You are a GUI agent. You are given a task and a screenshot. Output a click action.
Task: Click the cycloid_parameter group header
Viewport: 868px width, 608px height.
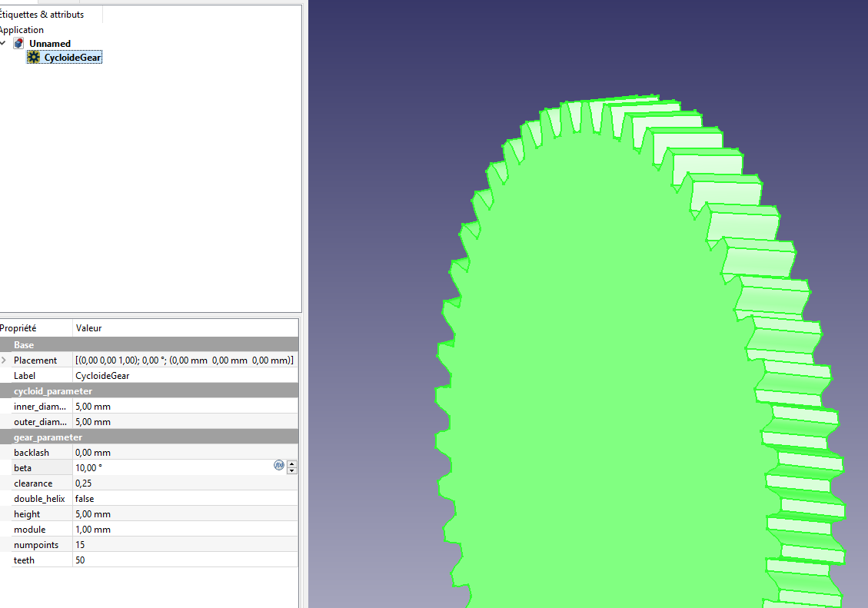click(149, 391)
